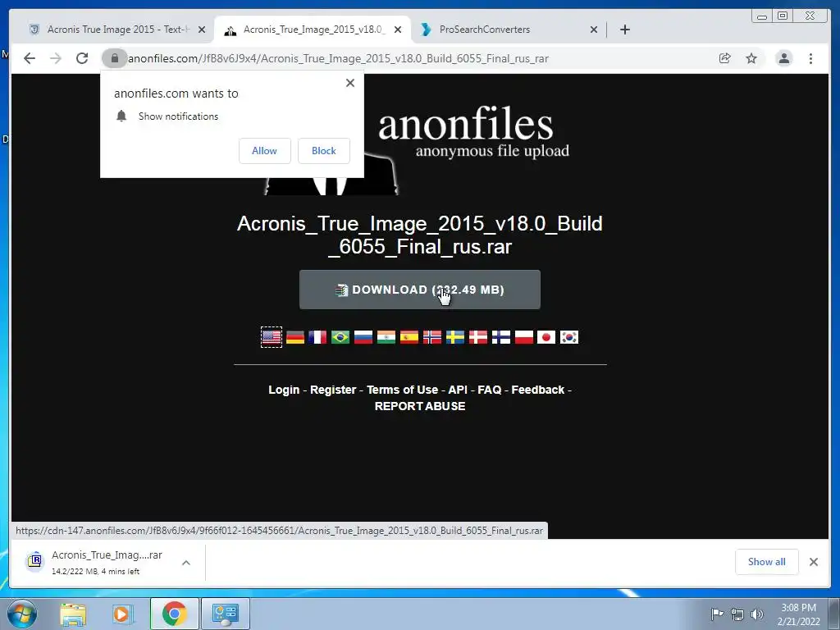Share this page using the share icon

pos(725,58)
